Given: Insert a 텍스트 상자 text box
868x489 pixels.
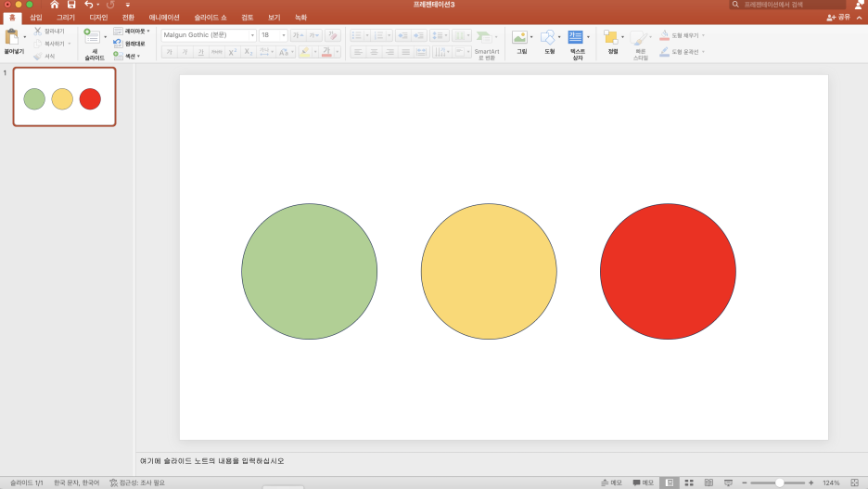Looking at the screenshot, I should point(577,45).
